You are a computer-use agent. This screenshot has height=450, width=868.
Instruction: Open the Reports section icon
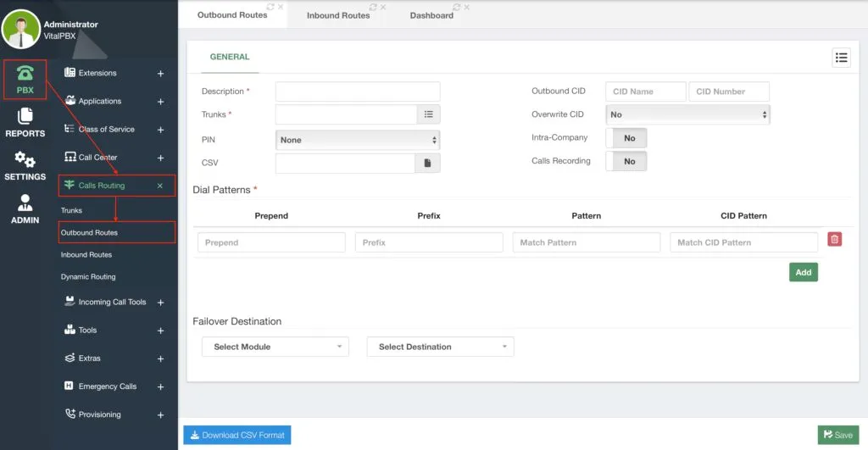click(x=25, y=116)
